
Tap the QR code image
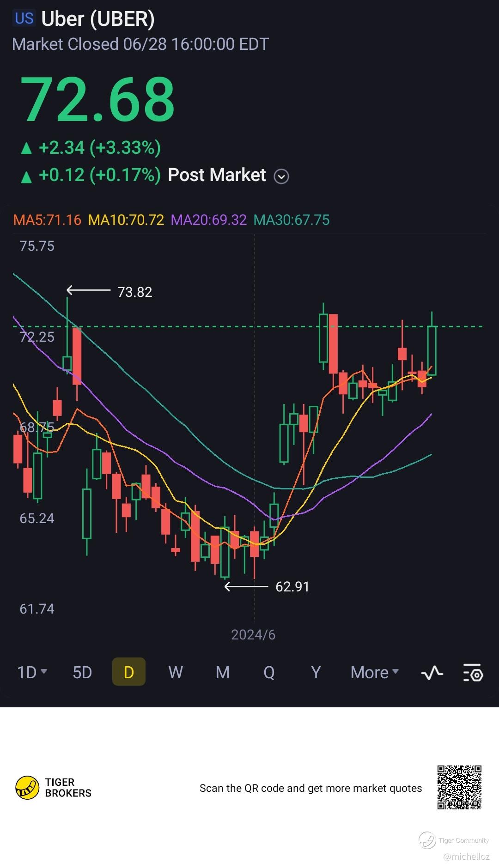click(460, 788)
